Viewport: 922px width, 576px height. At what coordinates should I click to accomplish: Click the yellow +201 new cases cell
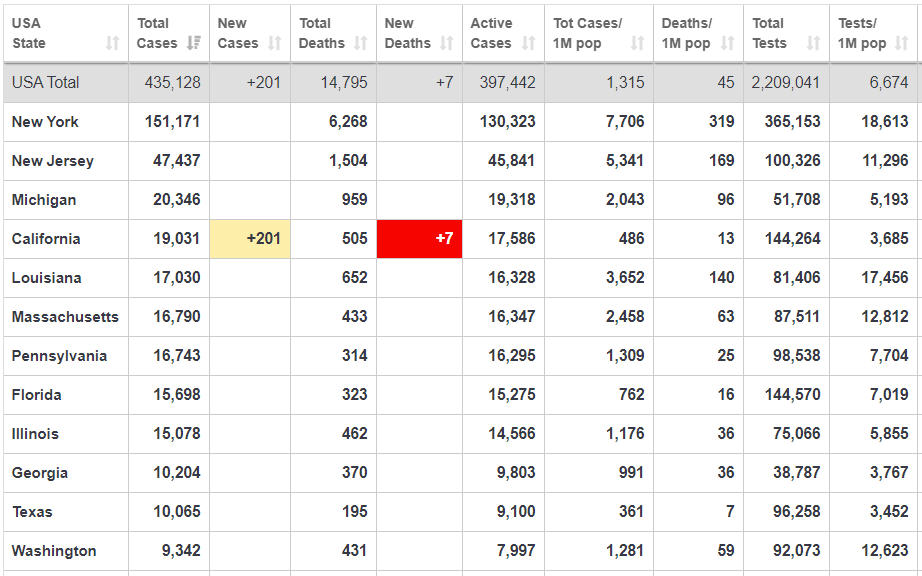coord(250,238)
